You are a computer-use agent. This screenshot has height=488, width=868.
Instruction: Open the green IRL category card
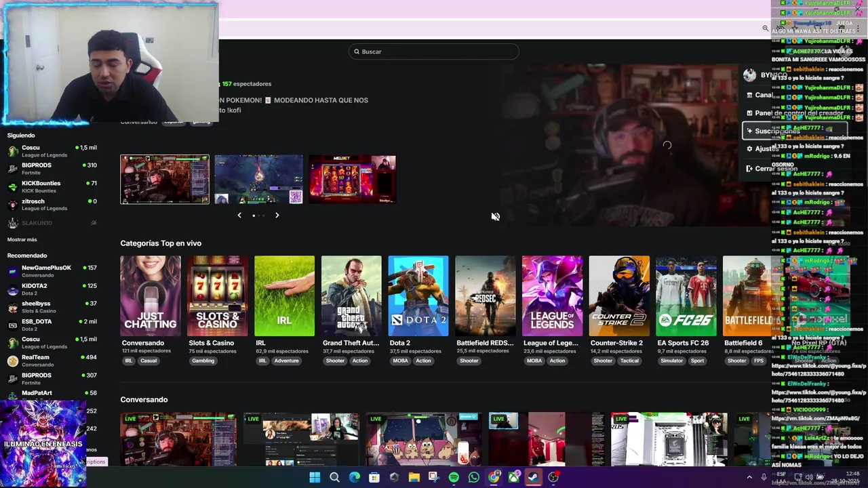284,296
